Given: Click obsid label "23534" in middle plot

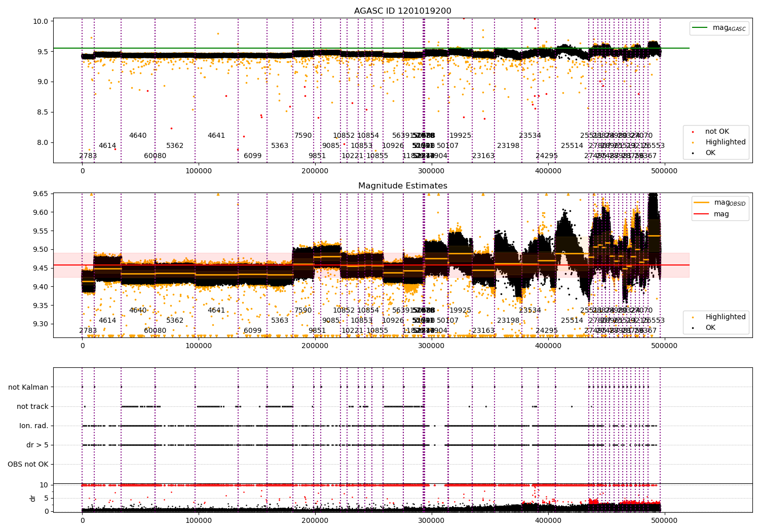Looking at the screenshot, I should (x=530, y=311).
